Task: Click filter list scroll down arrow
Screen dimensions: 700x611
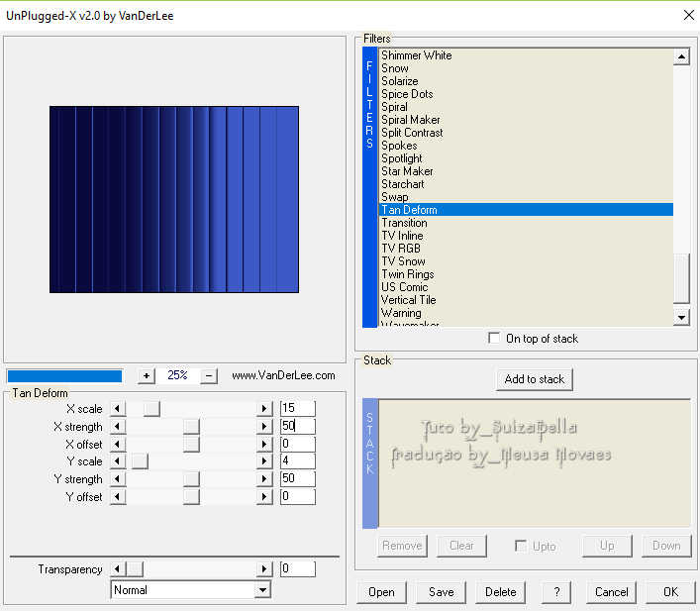Action: pos(681,318)
